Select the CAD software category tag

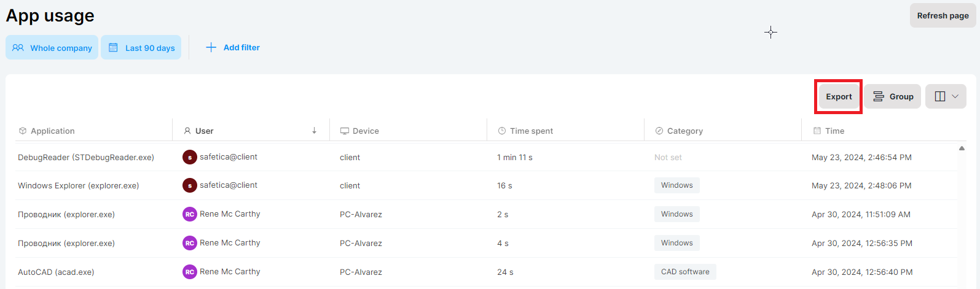click(685, 272)
